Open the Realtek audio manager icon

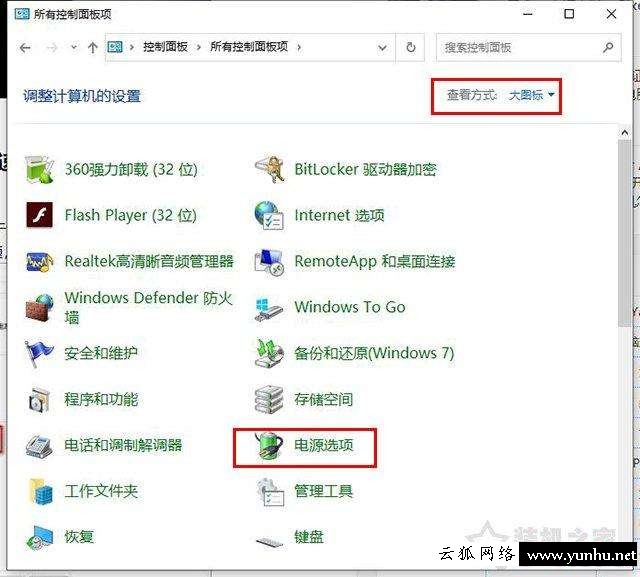(x=39, y=261)
